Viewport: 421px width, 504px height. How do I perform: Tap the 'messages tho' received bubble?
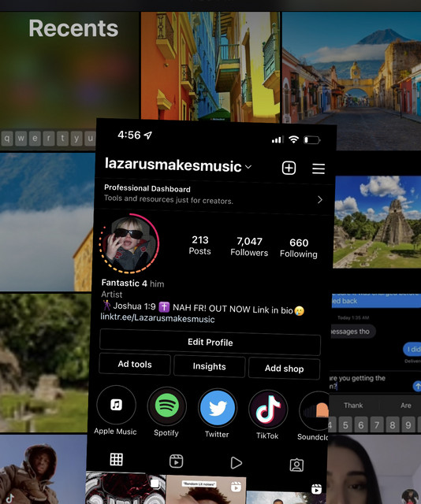(352, 332)
